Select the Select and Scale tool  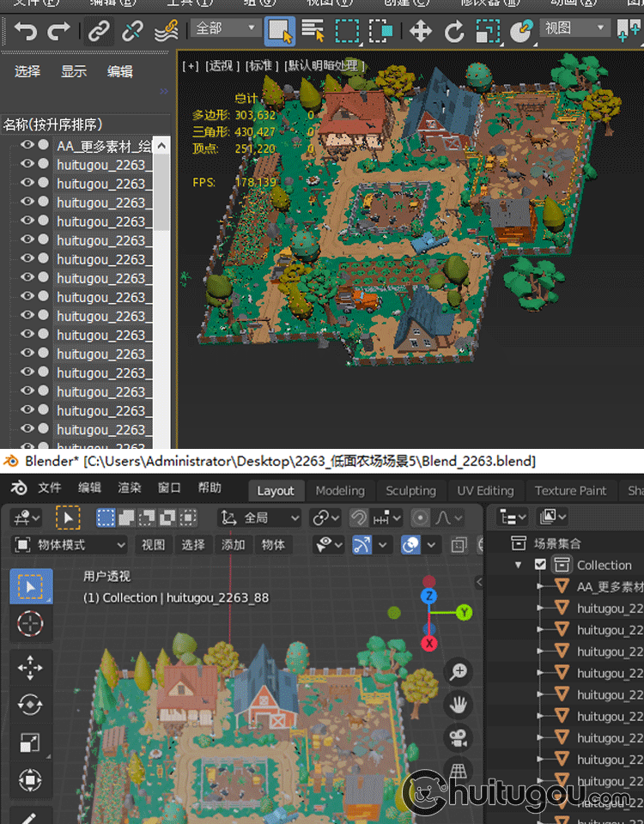tap(488, 31)
